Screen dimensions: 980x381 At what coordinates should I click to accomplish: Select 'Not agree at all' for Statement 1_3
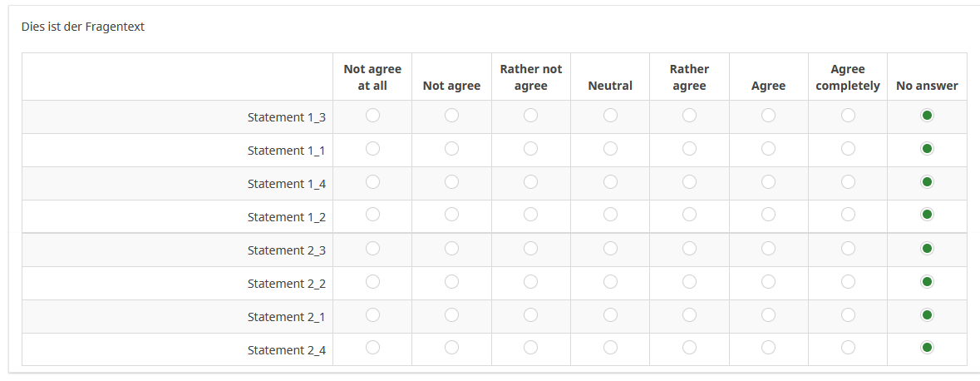coord(372,116)
